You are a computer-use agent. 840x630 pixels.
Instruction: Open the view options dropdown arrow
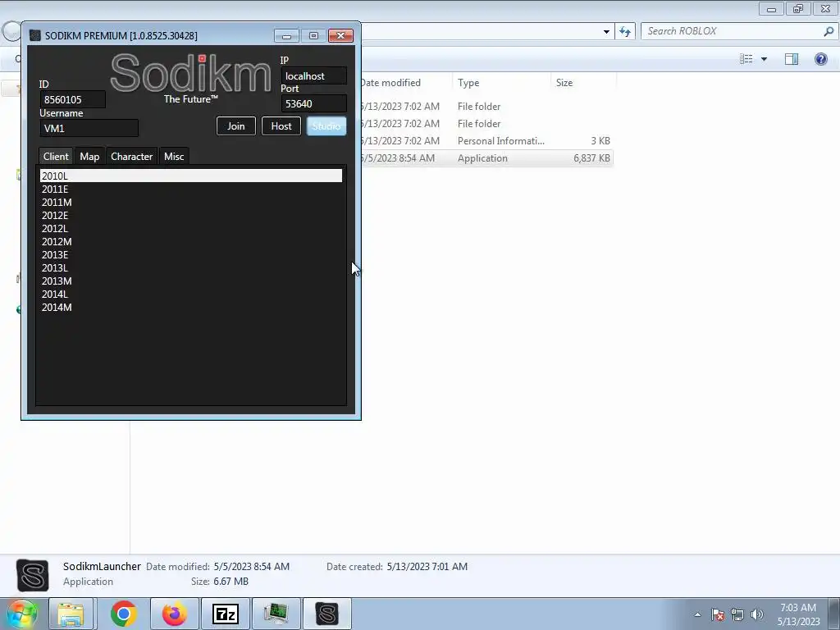(764, 59)
